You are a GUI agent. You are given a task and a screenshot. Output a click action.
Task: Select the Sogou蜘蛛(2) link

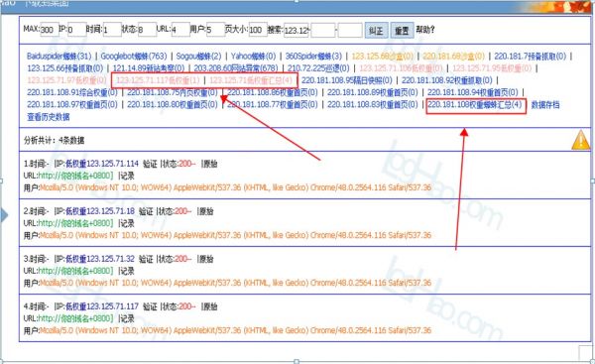198,57
